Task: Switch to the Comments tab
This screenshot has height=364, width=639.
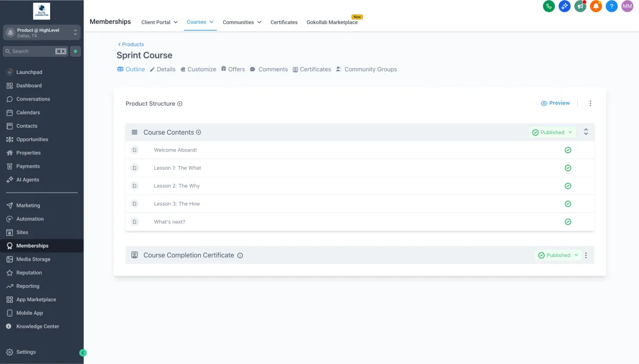Action: [x=269, y=69]
